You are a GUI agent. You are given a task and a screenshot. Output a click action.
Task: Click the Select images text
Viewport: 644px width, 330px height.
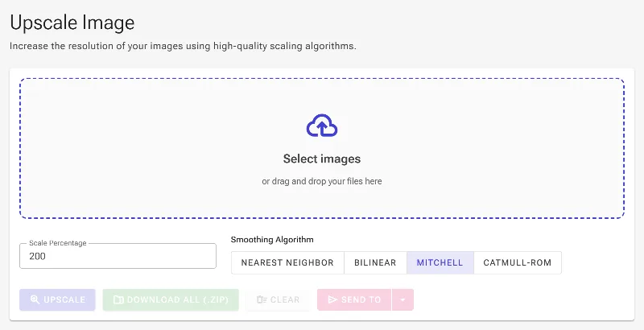click(322, 159)
